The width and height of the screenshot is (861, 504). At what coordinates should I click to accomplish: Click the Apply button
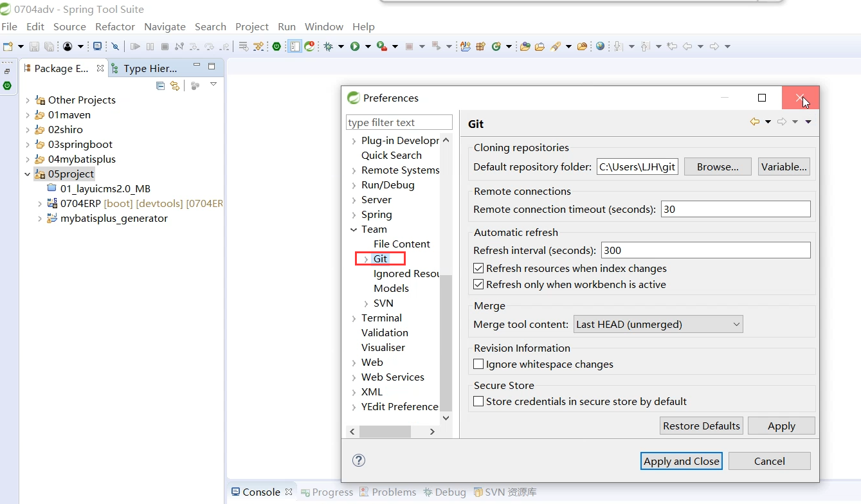(781, 426)
